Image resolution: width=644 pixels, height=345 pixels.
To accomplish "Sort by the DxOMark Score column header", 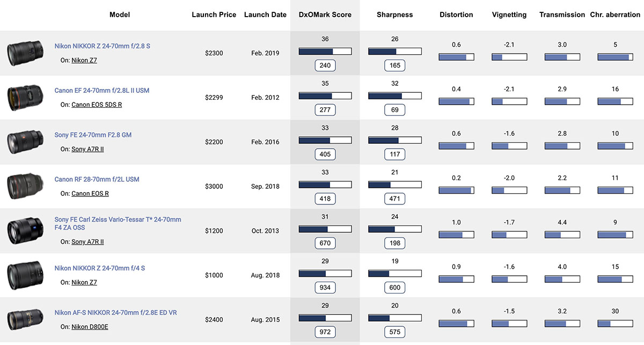I will click(x=325, y=15).
